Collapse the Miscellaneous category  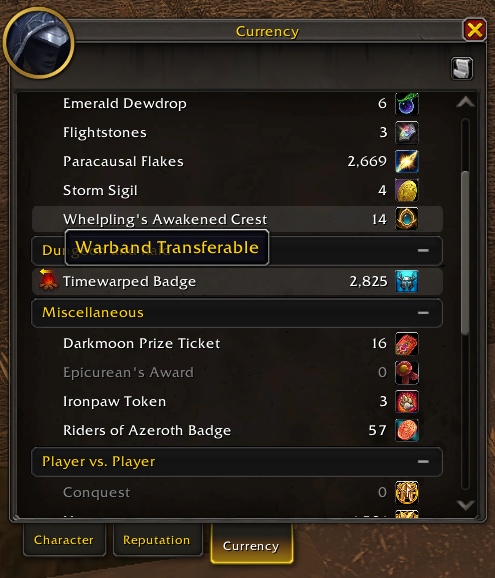click(x=423, y=313)
